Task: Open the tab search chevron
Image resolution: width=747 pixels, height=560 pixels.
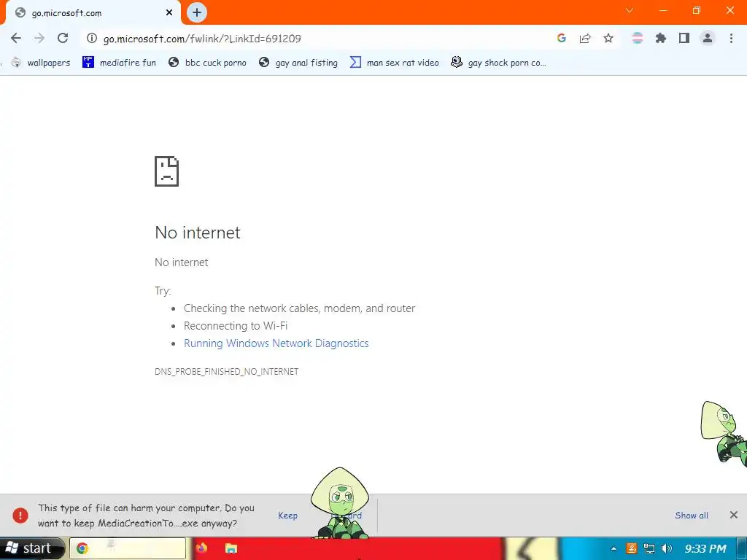Action: 630,10
